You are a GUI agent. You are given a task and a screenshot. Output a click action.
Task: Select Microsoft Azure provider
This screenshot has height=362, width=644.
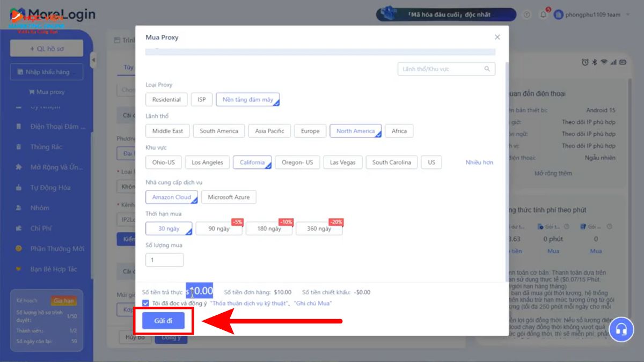[x=229, y=197]
